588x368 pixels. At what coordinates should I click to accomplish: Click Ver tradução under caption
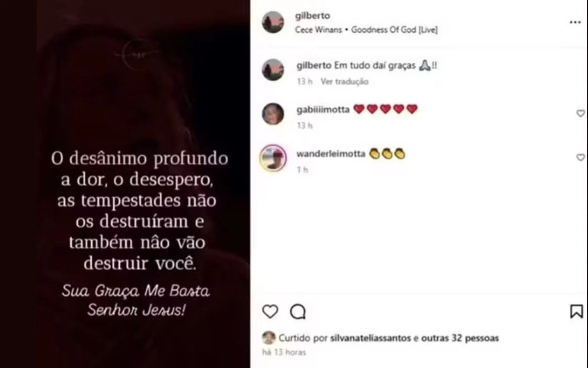pyautogui.click(x=345, y=81)
